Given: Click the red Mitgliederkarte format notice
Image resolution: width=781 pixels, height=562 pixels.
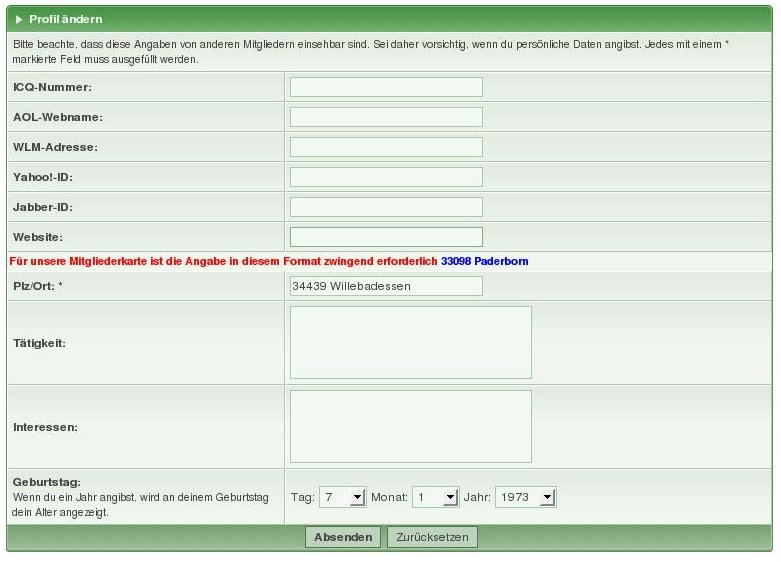Looking at the screenshot, I should [x=223, y=261].
